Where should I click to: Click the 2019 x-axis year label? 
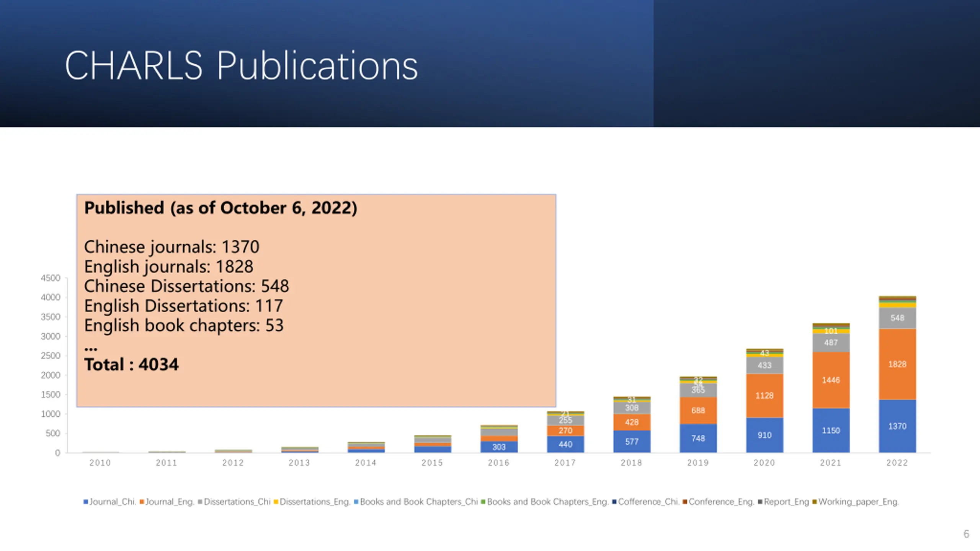click(698, 463)
